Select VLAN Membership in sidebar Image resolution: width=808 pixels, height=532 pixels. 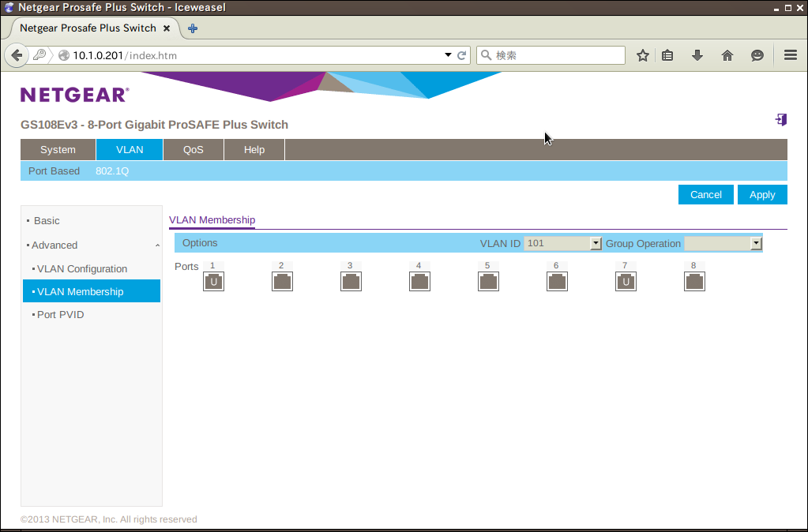click(x=92, y=291)
